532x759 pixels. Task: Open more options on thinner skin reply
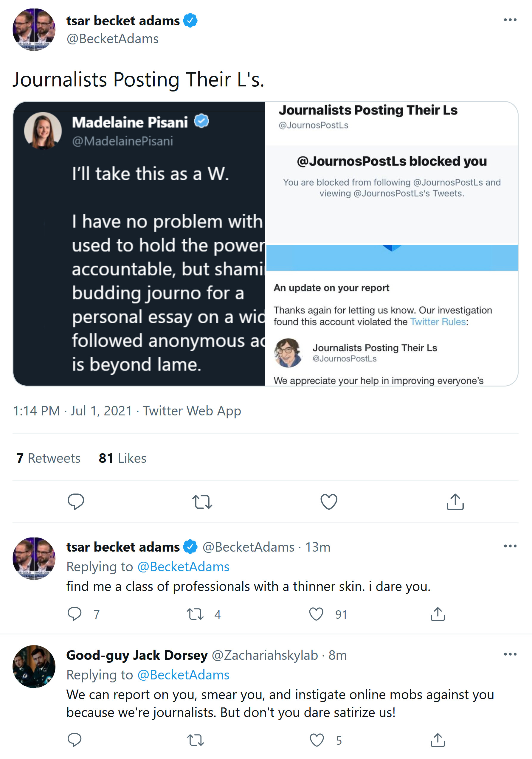[510, 546]
